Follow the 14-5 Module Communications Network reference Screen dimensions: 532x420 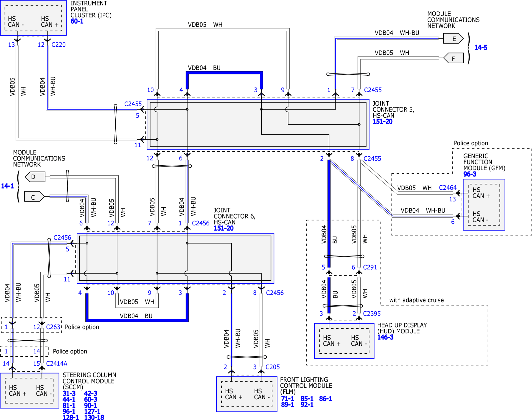[481, 47]
